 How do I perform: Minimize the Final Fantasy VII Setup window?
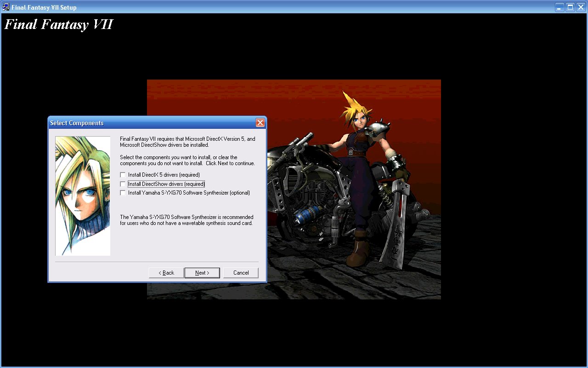coord(560,7)
